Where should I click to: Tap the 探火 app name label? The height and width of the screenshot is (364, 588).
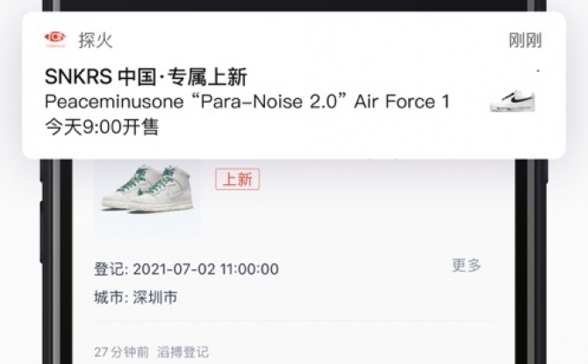coord(96,40)
